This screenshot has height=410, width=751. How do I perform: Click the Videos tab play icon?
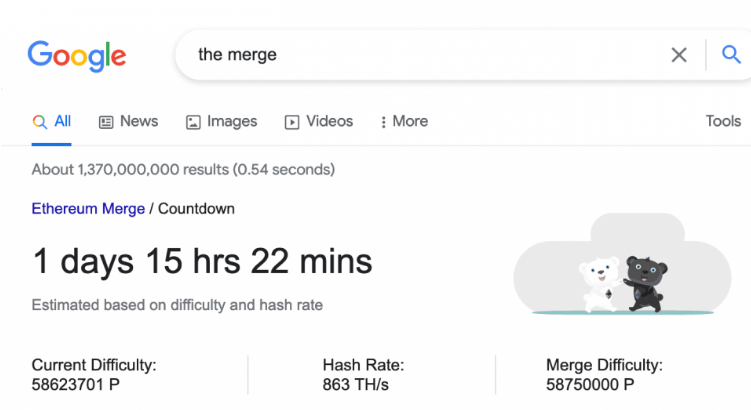coord(292,122)
